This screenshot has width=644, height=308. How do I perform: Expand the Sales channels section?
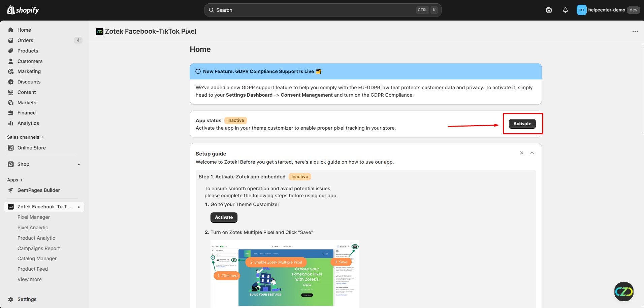click(x=26, y=137)
